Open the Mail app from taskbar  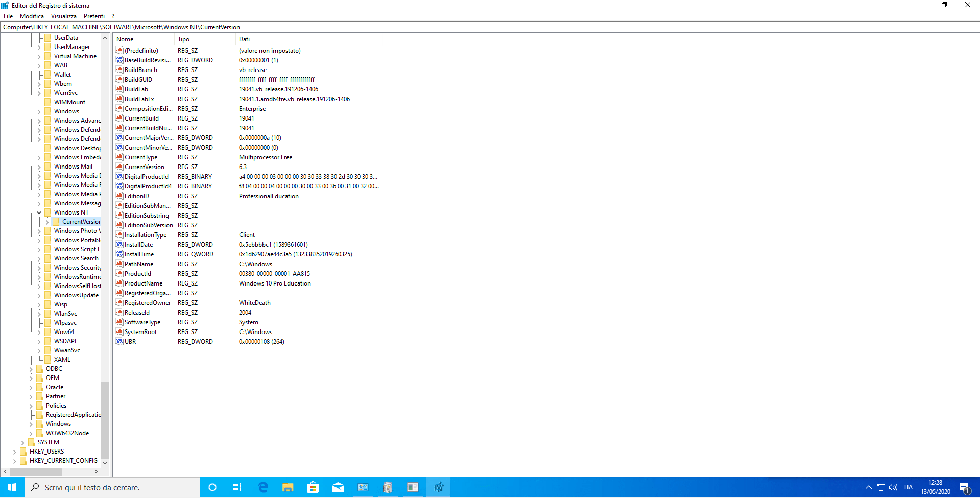point(338,487)
